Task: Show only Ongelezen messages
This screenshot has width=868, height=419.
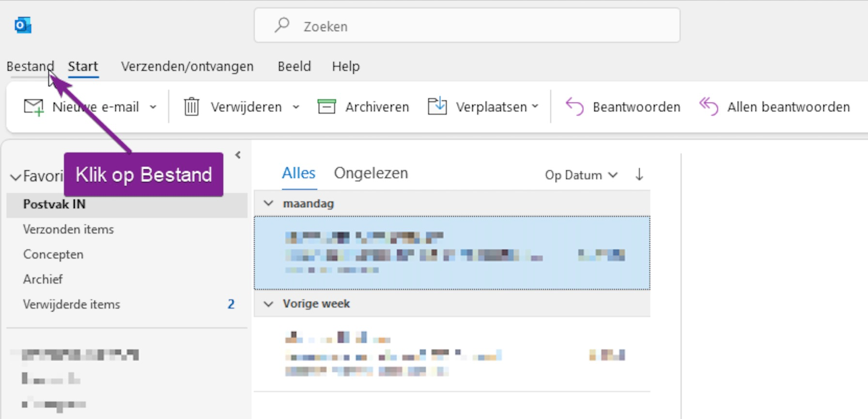Action: pos(371,173)
